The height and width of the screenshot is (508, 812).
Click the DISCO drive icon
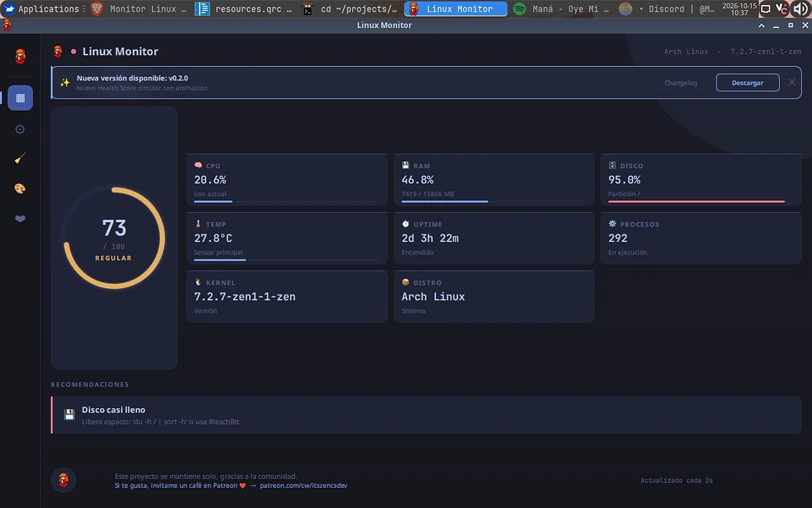pyautogui.click(x=612, y=165)
